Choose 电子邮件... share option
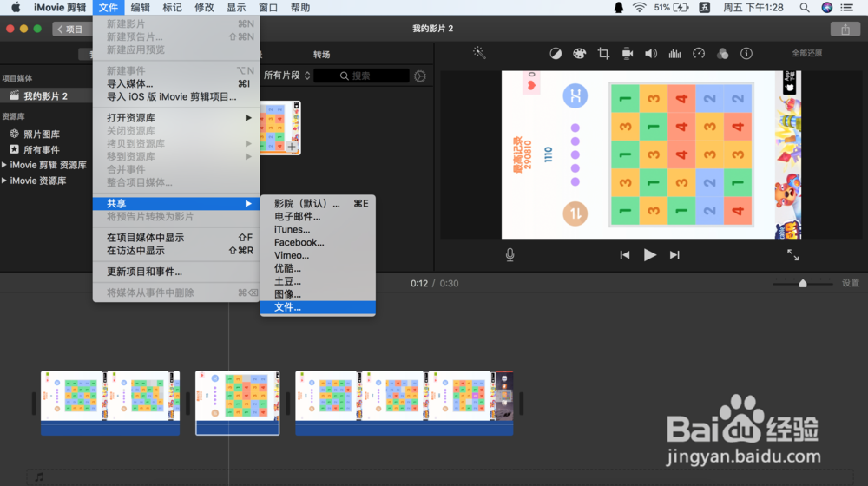This screenshot has width=868, height=486. click(x=318, y=216)
